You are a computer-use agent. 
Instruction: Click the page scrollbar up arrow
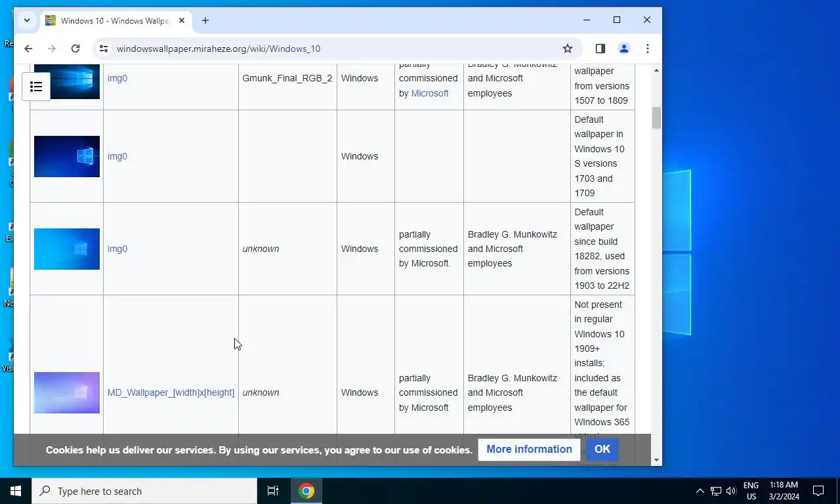(x=656, y=70)
